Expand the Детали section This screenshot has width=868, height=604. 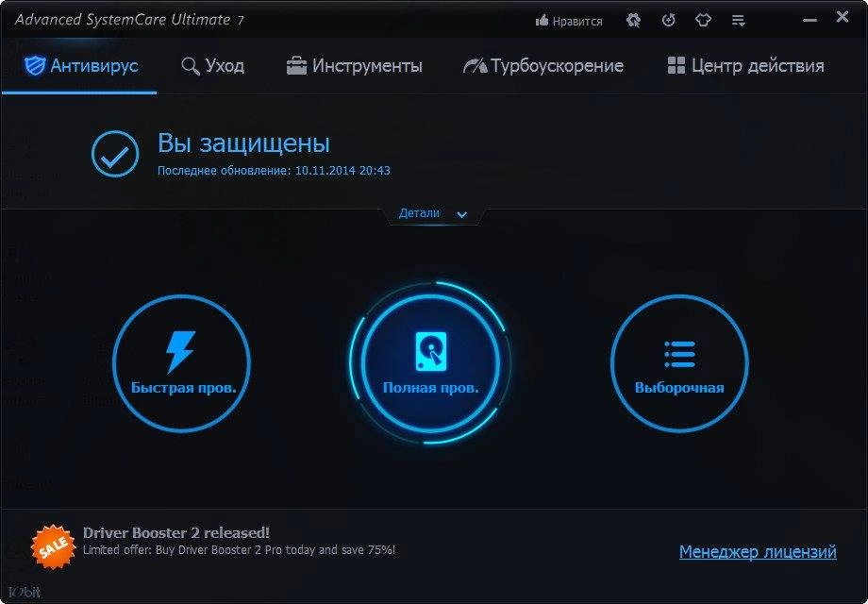(432, 213)
